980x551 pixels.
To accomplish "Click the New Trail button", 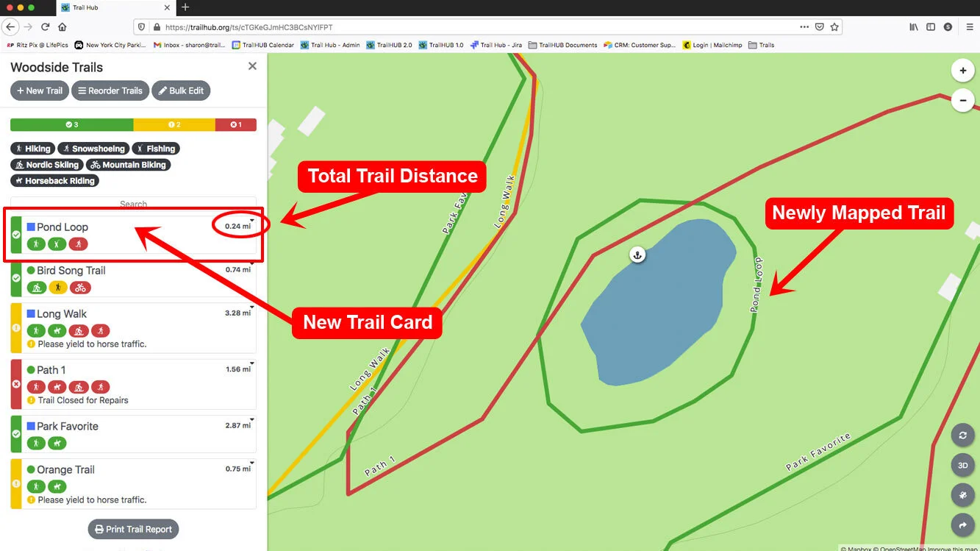I will point(40,91).
